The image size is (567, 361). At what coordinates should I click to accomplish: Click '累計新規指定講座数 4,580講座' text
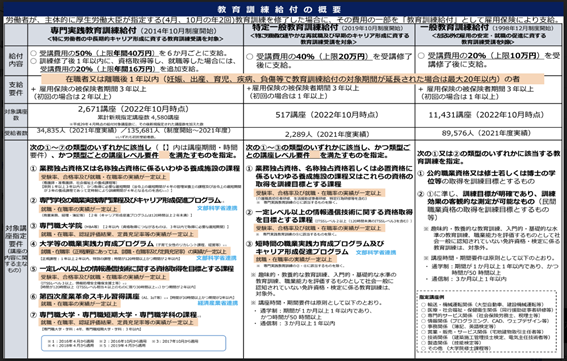(x=138, y=118)
